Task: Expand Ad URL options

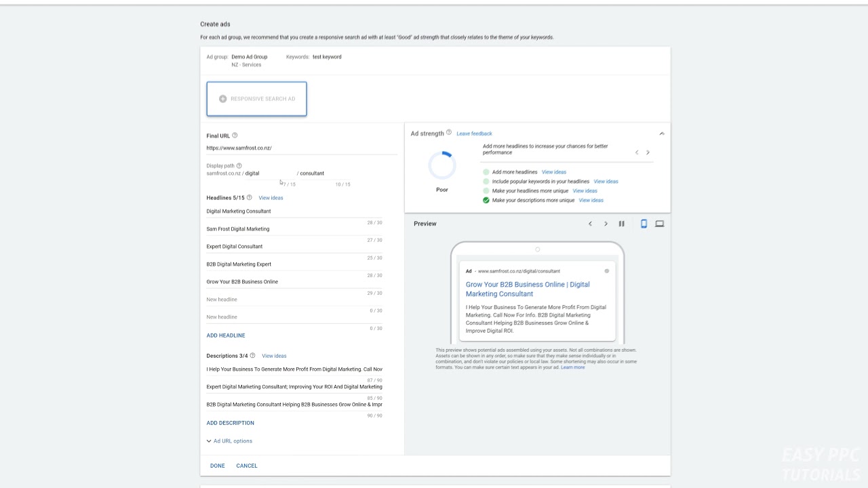Action: pos(229,441)
